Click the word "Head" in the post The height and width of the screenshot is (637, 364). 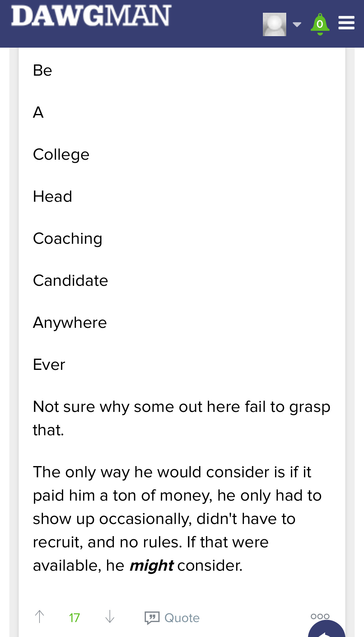tap(53, 196)
